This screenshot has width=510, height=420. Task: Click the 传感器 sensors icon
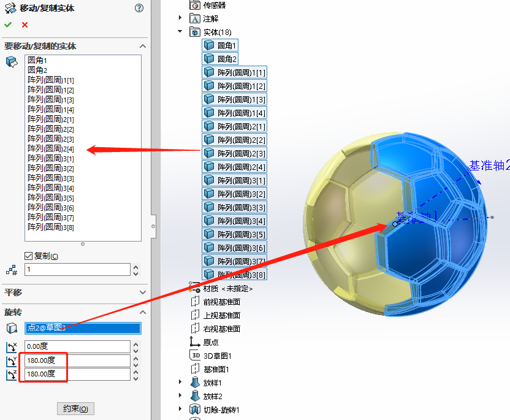click(194, 5)
